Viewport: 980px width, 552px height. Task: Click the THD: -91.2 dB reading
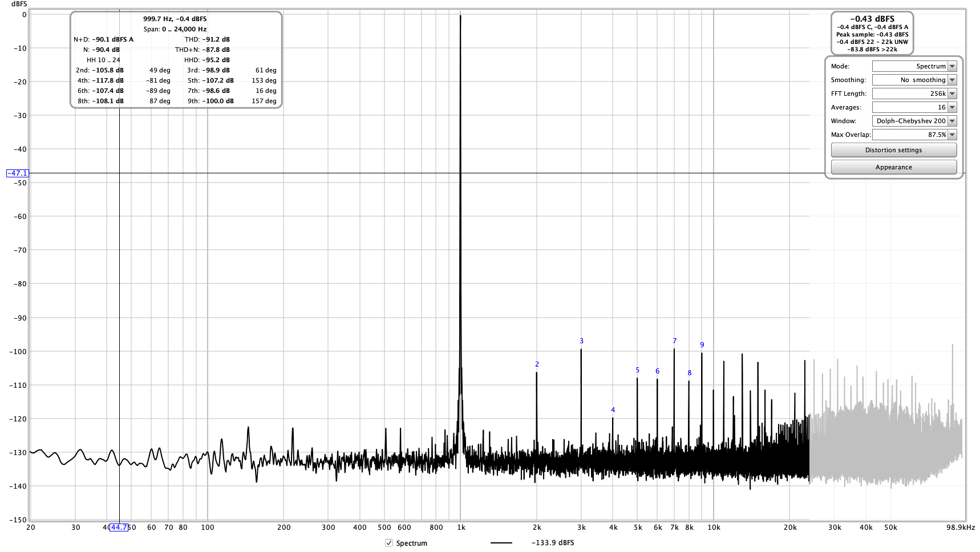[x=207, y=39]
